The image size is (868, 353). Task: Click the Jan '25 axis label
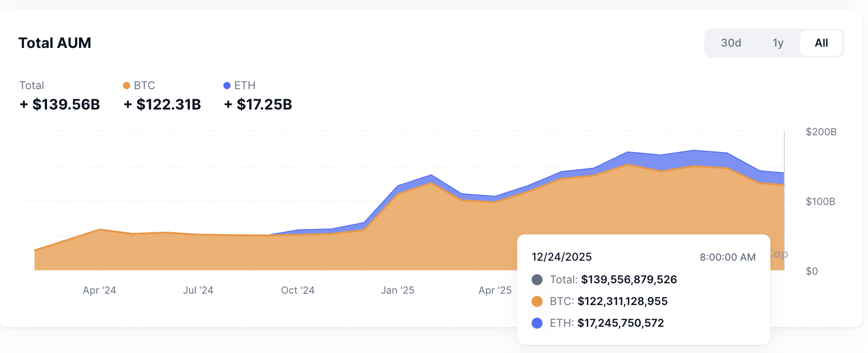(x=397, y=291)
